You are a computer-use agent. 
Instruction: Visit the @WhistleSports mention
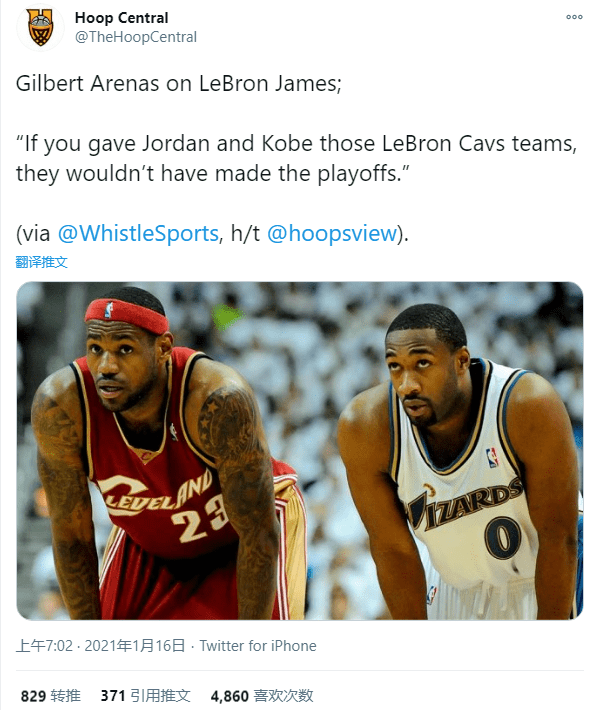coord(138,233)
